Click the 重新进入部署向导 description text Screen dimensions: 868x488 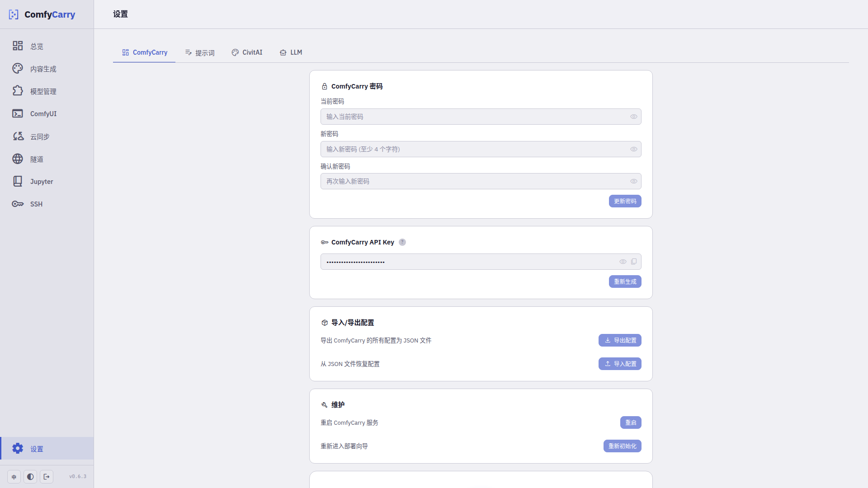click(344, 446)
